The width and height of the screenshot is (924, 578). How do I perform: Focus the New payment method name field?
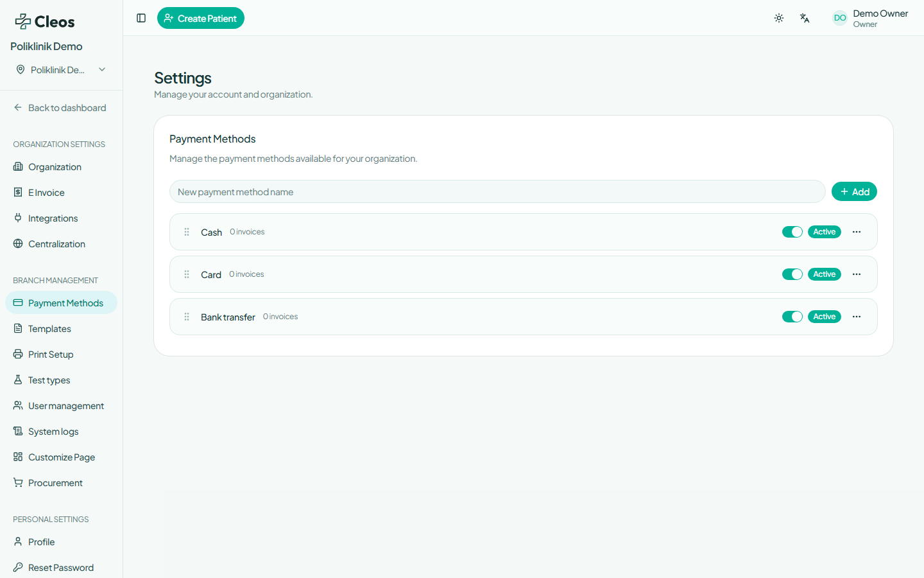pos(497,191)
